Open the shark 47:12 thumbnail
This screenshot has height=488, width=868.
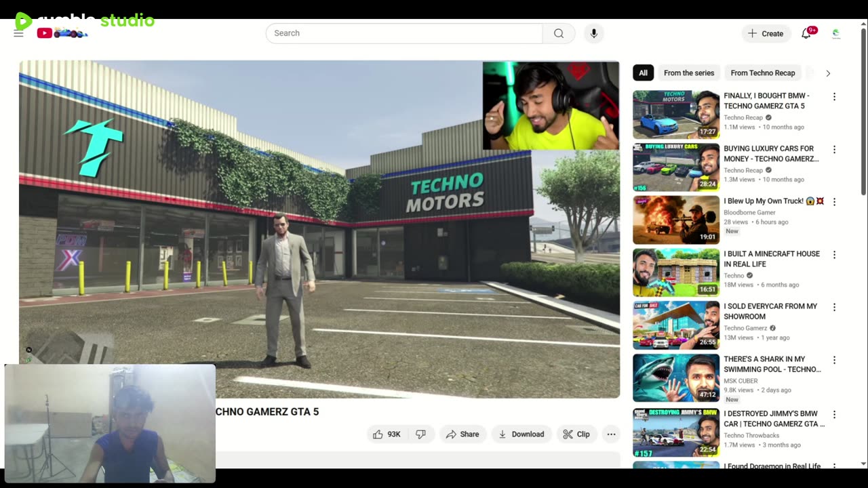pyautogui.click(x=676, y=378)
